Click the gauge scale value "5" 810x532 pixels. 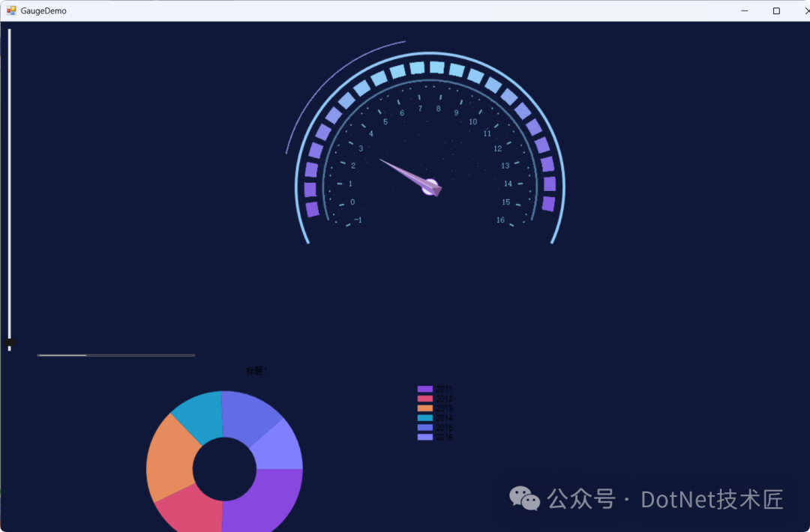(385, 122)
